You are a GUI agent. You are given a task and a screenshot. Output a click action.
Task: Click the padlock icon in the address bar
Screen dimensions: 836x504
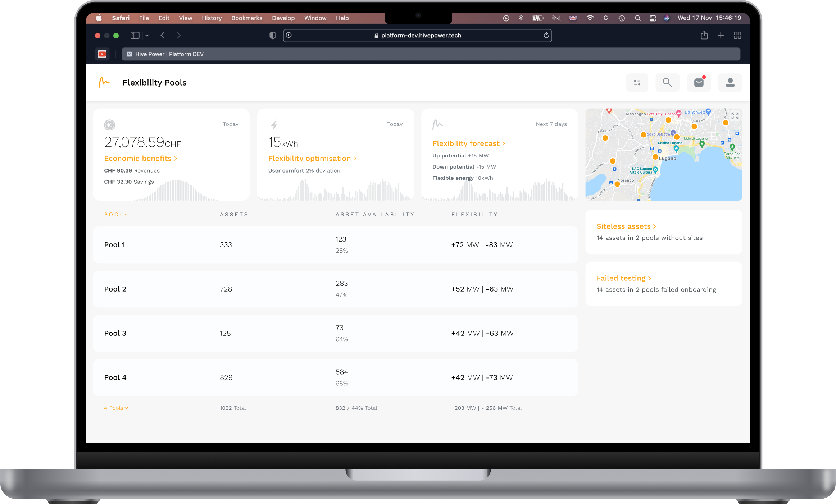pyautogui.click(x=376, y=35)
